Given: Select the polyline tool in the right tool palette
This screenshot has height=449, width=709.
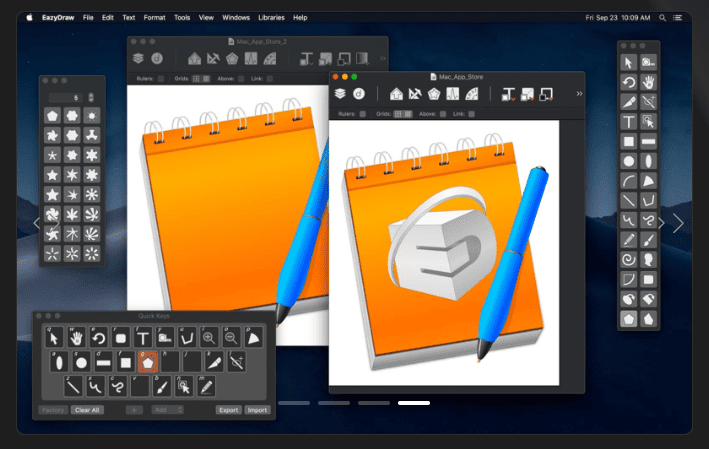Looking at the screenshot, I should click(648, 200).
